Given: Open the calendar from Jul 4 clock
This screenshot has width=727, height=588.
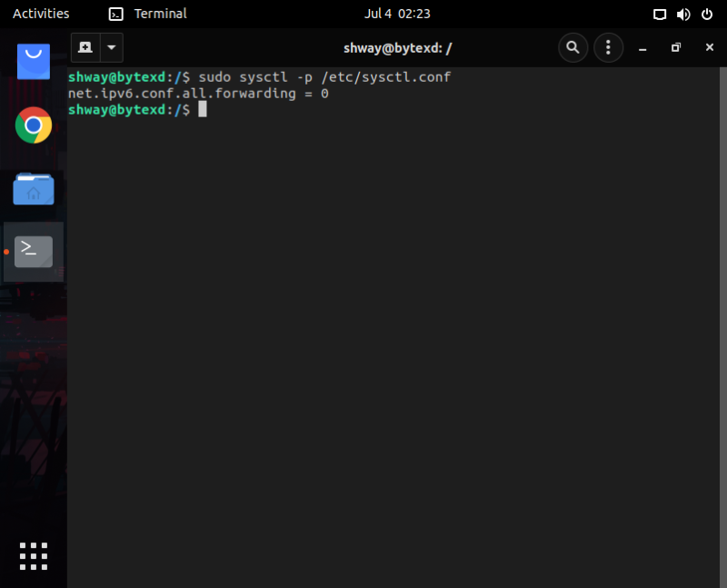Looking at the screenshot, I should tap(397, 14).
